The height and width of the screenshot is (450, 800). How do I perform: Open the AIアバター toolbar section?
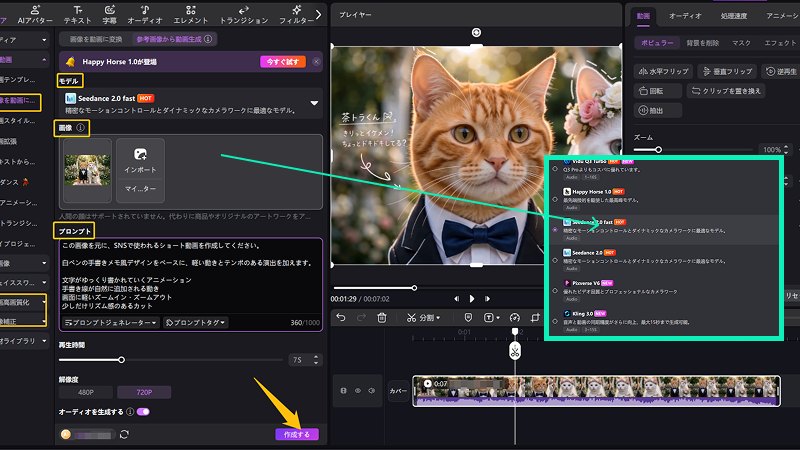tap(35, 15)
